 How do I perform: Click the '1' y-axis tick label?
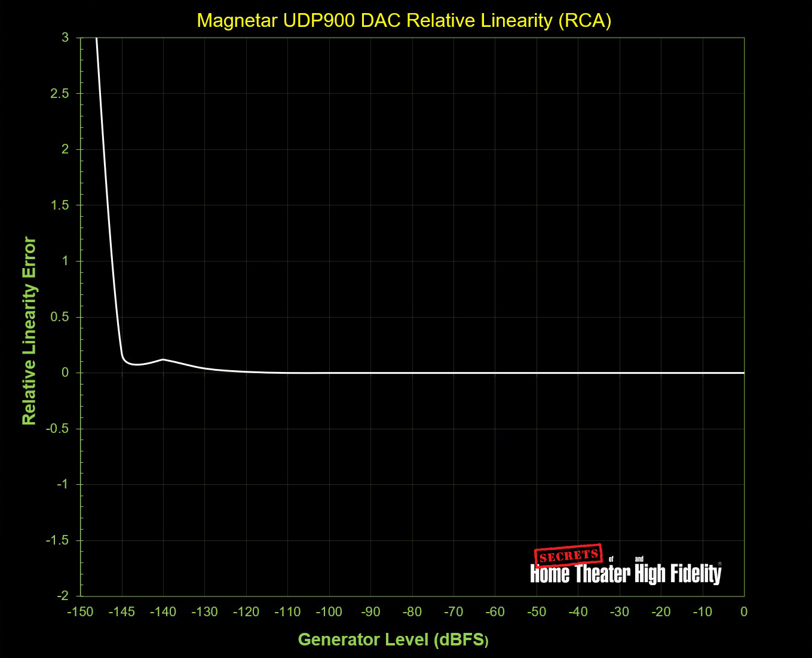pos(66,261)
